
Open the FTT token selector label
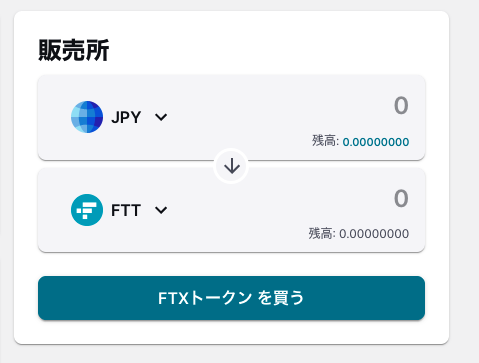(126, 210)
